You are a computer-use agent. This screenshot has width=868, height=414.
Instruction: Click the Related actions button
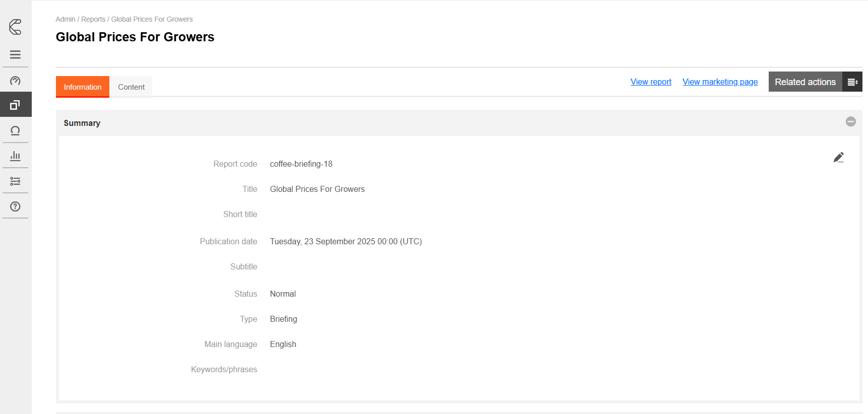(x=804, y=82)
